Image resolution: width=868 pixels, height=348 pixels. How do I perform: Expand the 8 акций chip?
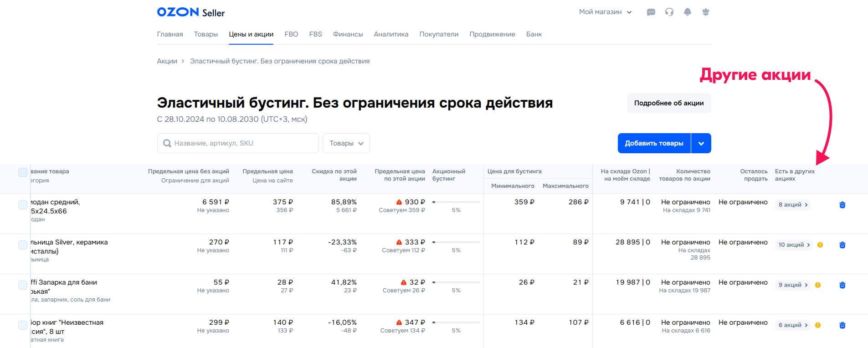click(793, 205)
